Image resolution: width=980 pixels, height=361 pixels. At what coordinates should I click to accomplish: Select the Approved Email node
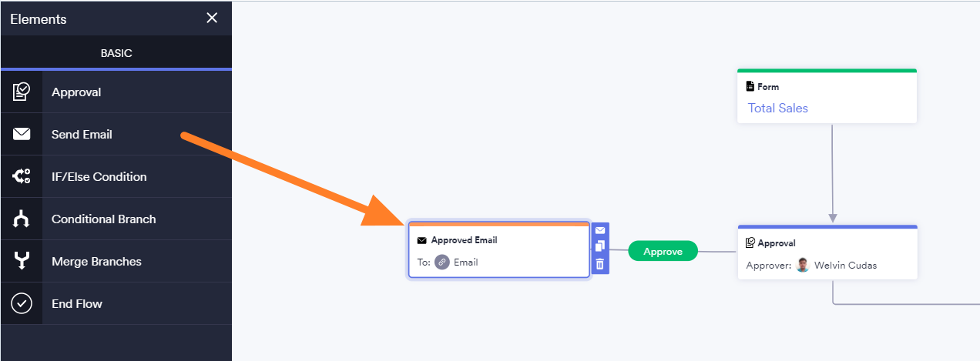pos(499,250)
